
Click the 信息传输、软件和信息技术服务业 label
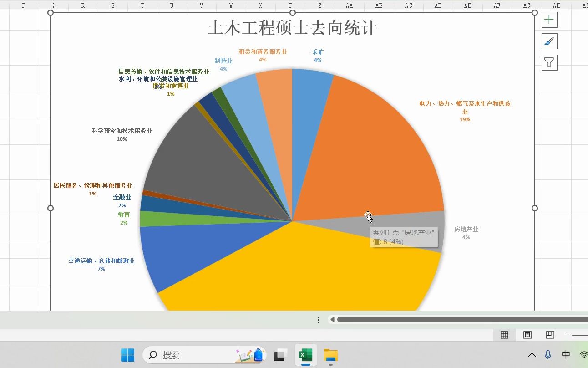pyautogui.click(x=163, y=72)
